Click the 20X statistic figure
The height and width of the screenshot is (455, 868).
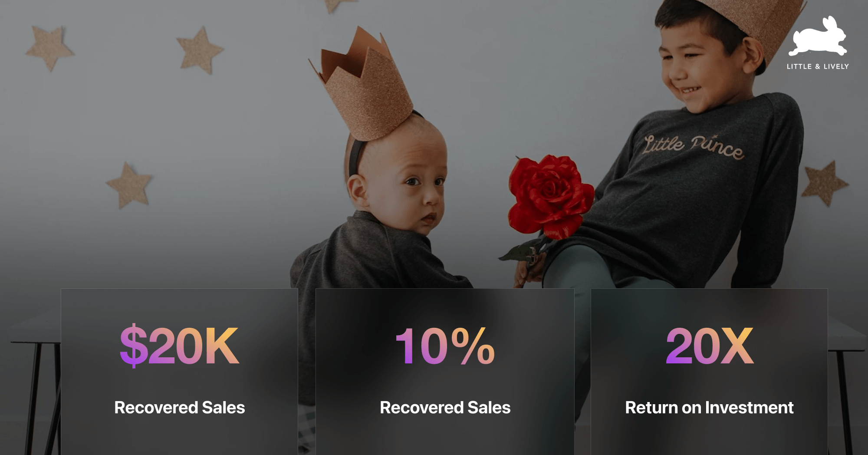coord(710,346)
